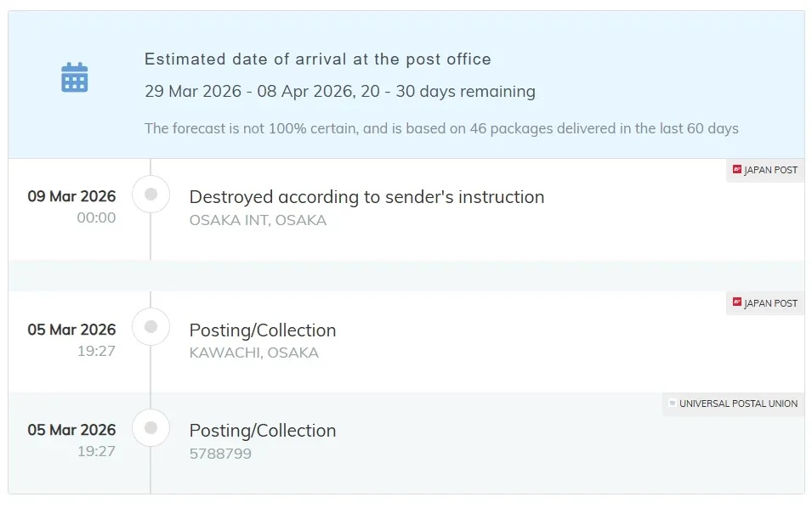This screenshot has width=812, height=508.
Task: Click the 09 Mar 2026 date label
Action: (x=71, y=196)
